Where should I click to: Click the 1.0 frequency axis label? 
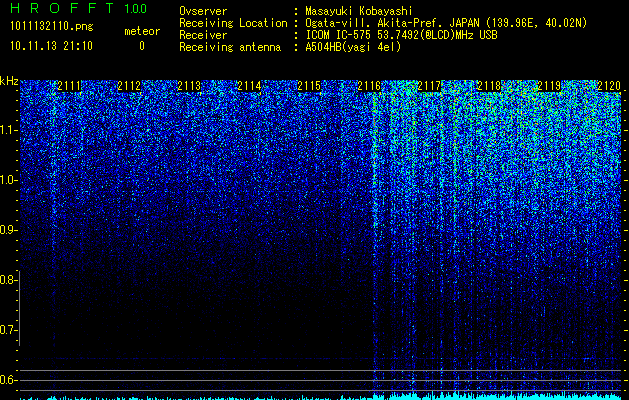[x=8, y=180]
